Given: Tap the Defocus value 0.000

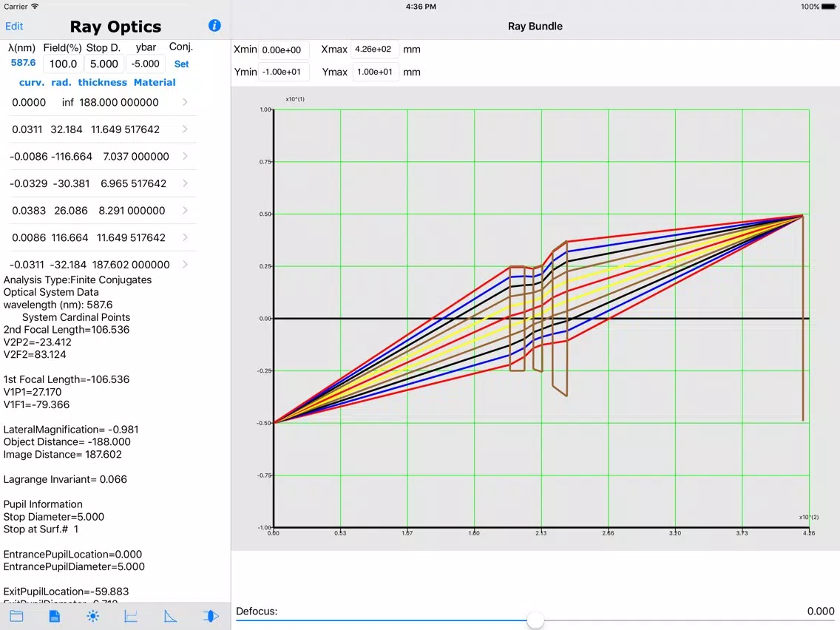Looking at the screenshot, I should click(x=821, y=612).
